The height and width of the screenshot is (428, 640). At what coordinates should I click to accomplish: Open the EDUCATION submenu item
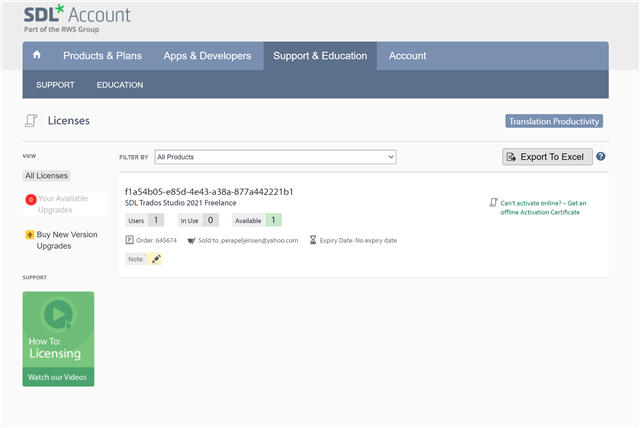click(120, 85)
